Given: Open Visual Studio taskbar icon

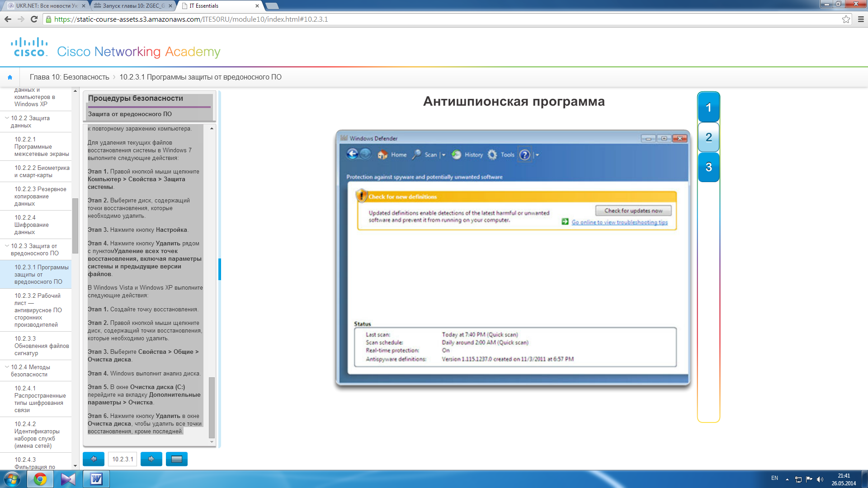Looking at the screenshot, I should click(68, 479).
